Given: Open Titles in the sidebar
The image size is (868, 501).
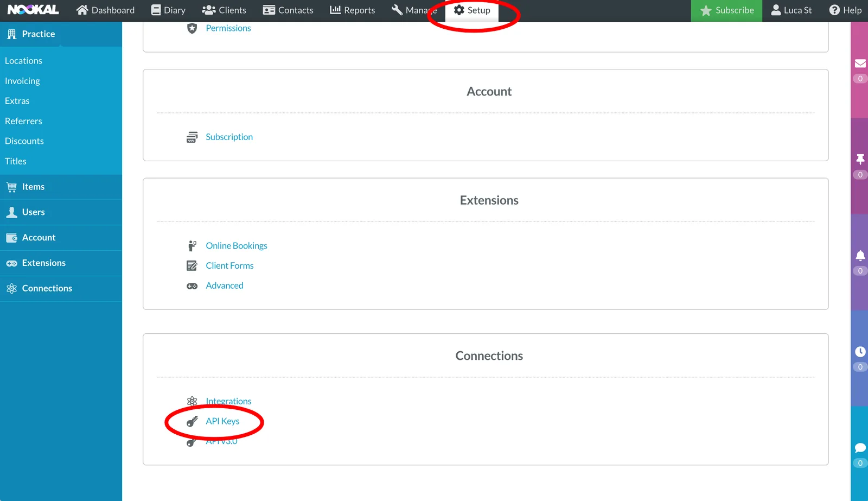Looking at the screenshot, I should (16, 161).
